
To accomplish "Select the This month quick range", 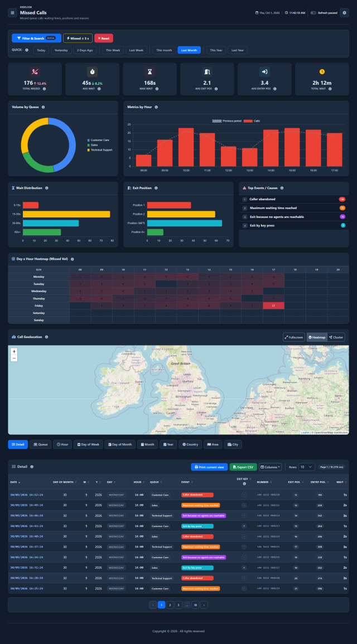I will coord(165,50).
